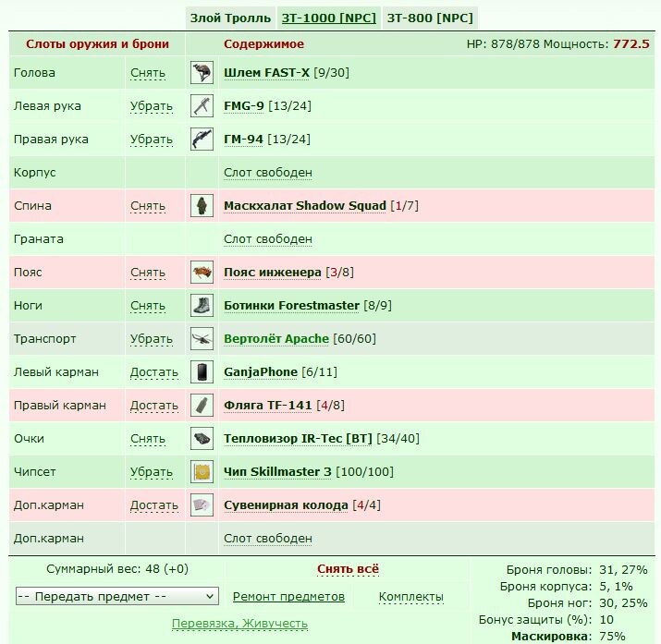Switch to the ЗТ-800 [NPC] tab
The image size is (661, 644).
[430, 18]
